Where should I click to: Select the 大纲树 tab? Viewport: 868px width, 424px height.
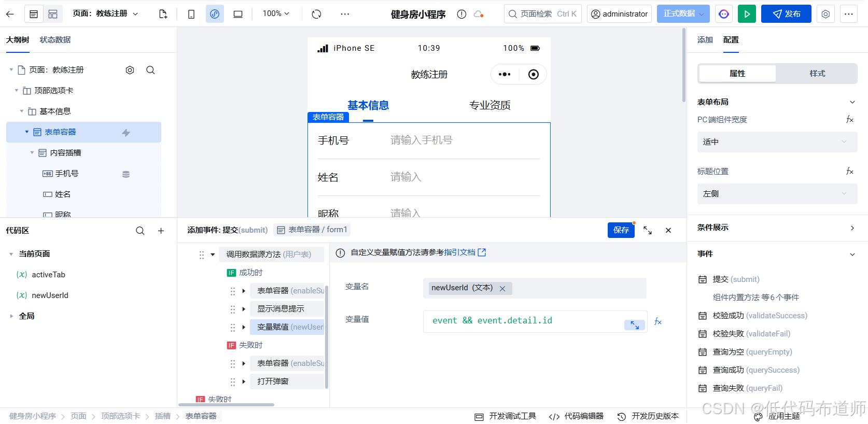(x=18, y=40)
